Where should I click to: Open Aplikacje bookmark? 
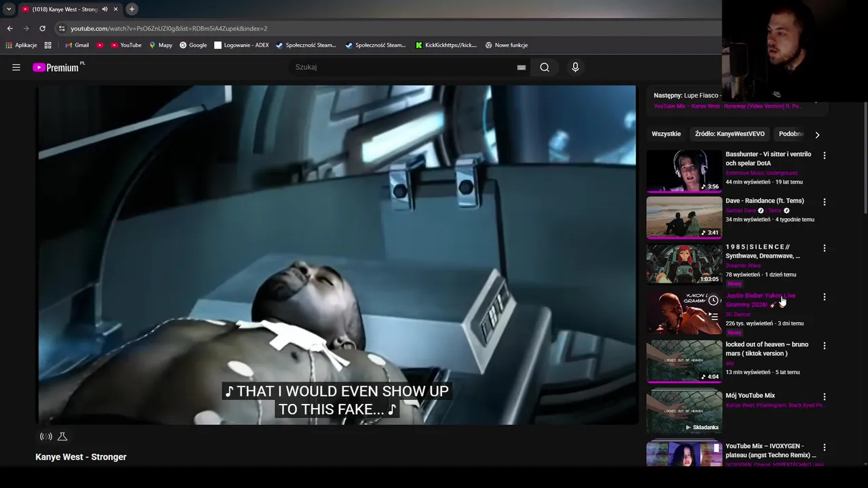coord(21,45)
